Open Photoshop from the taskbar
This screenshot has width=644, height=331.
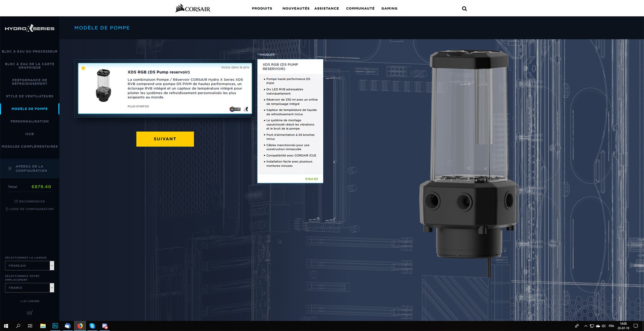55,326
